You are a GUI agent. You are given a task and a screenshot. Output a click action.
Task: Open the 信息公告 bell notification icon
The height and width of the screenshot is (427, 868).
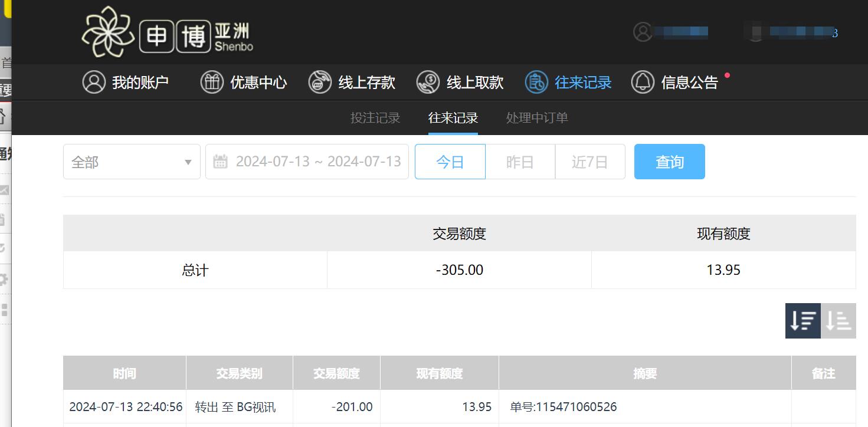(x=643, y=82)
